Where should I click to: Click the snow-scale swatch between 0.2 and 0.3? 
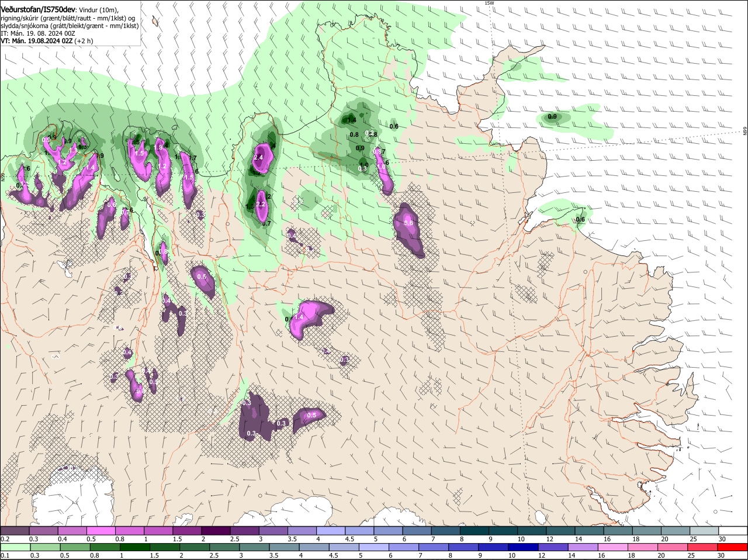16,530
